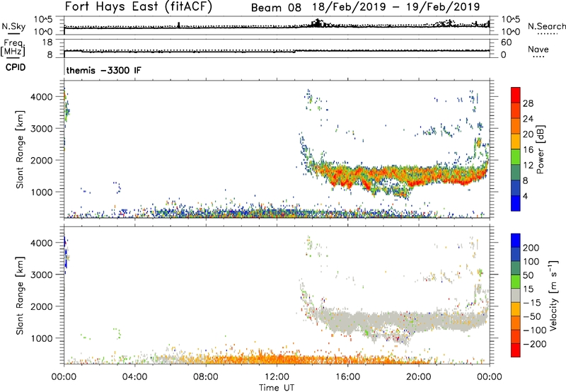Select the Time UT axis title

tap(277, 388)
